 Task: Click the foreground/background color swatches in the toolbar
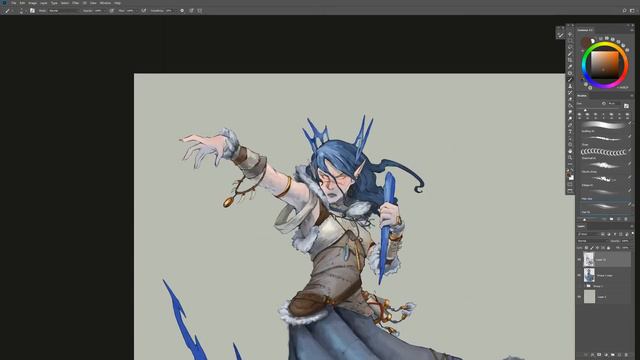click(x=570, y=175)
